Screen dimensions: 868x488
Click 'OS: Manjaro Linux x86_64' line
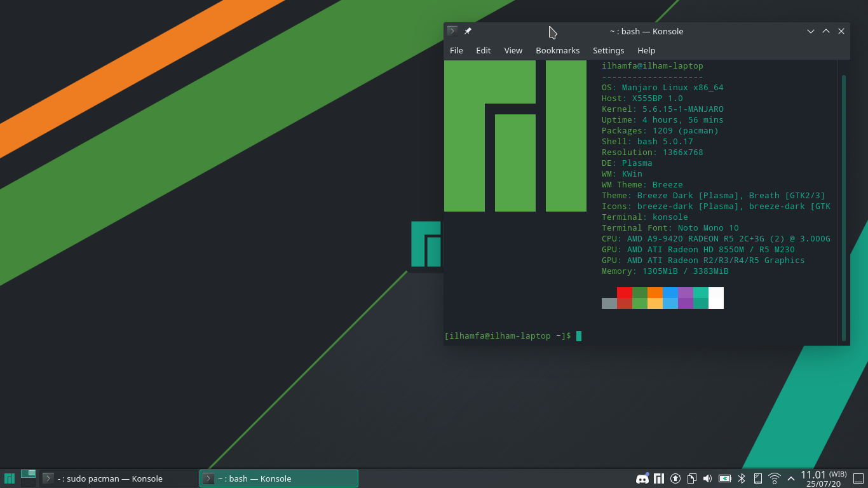click(663, 87)
